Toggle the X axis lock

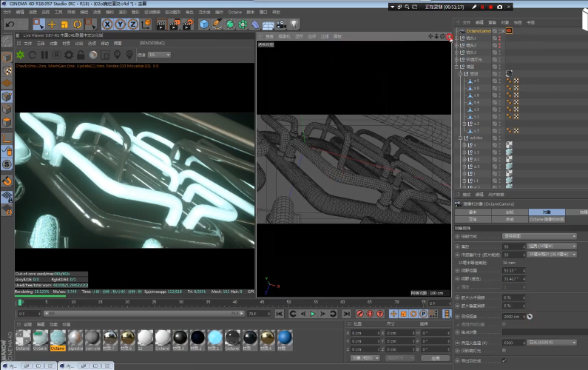coord(107,24)
